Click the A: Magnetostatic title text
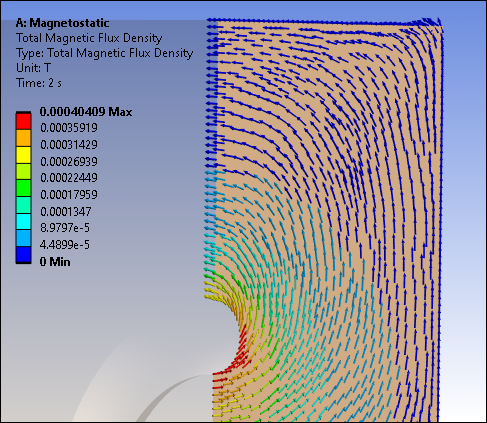The image size is (487, 423). (62, 23)
